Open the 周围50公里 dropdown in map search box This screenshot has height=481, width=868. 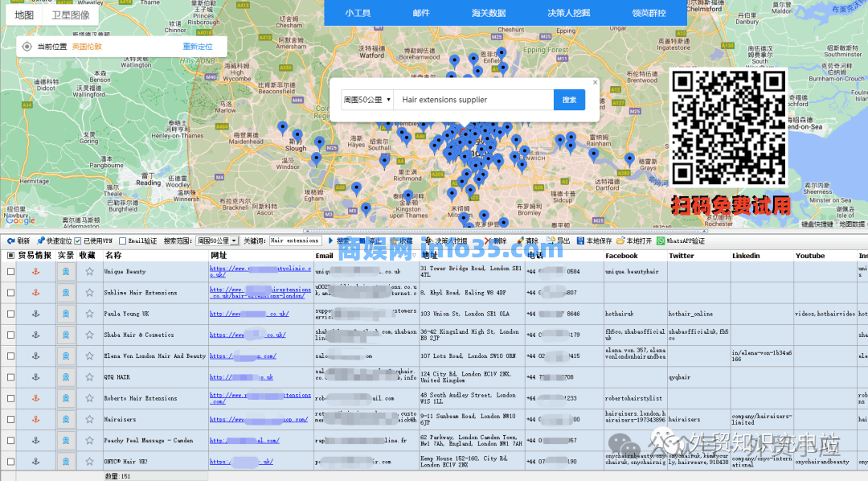pyautogui.click(x=367, y=100)
